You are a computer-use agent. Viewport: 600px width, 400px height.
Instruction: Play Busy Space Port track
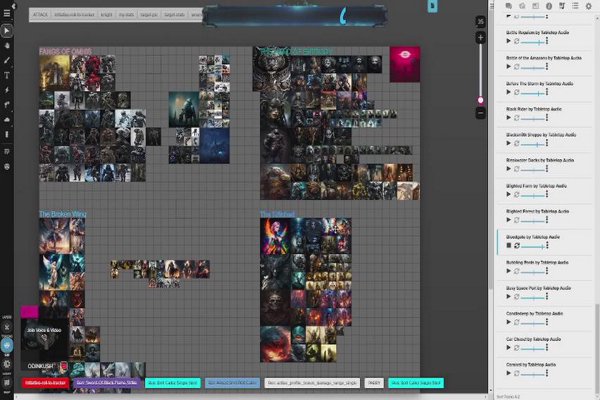click(x=509, y=297)
